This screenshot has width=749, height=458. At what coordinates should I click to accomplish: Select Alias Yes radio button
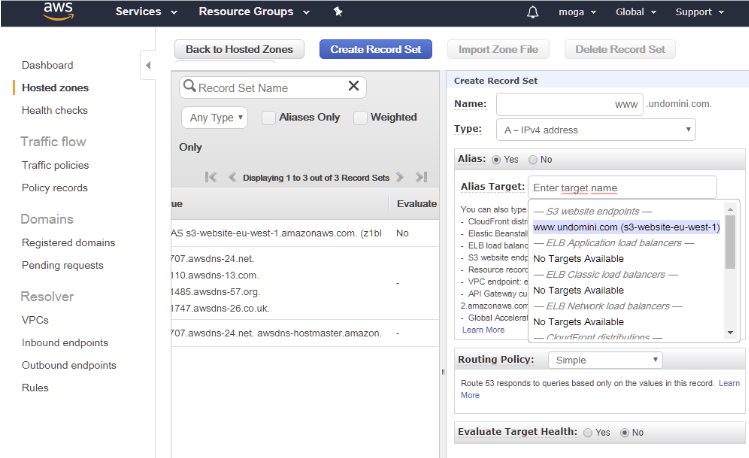click(496, 160)
